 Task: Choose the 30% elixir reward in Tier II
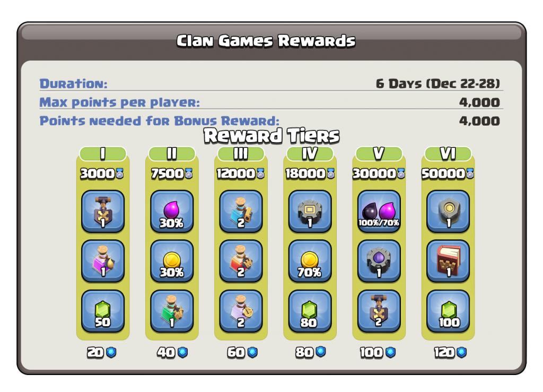click(x=172, y=211)
